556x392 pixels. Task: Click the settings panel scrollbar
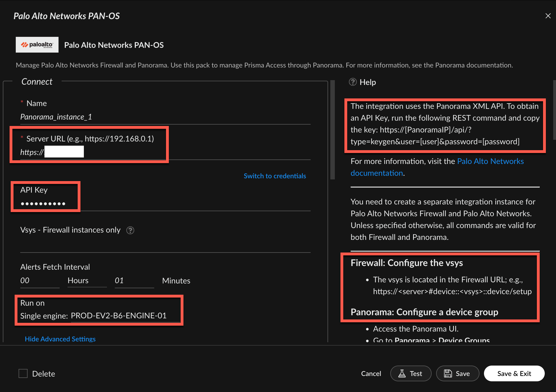point(332,130)
